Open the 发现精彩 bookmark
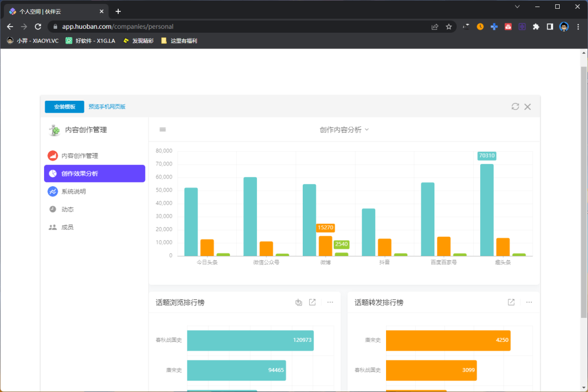 click(x=142, y=40)
